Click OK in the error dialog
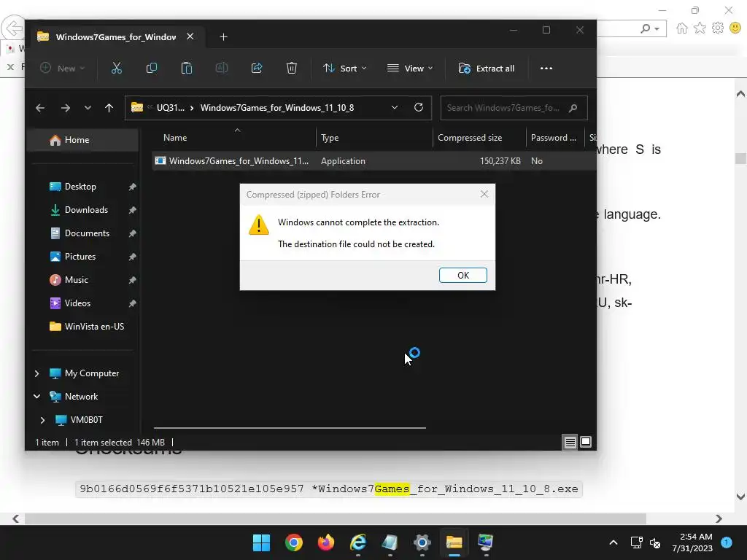 click(x=463, y=275)
